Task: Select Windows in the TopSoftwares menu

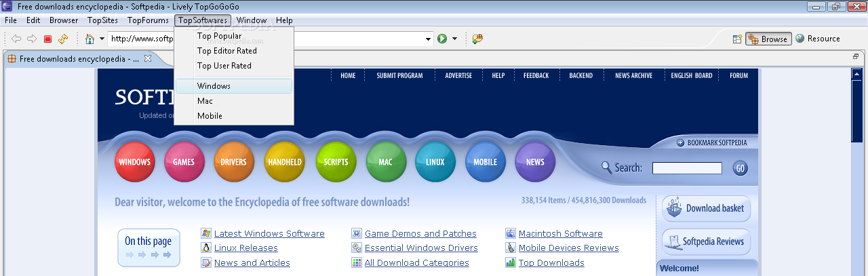Action: [x=234, y=86]
